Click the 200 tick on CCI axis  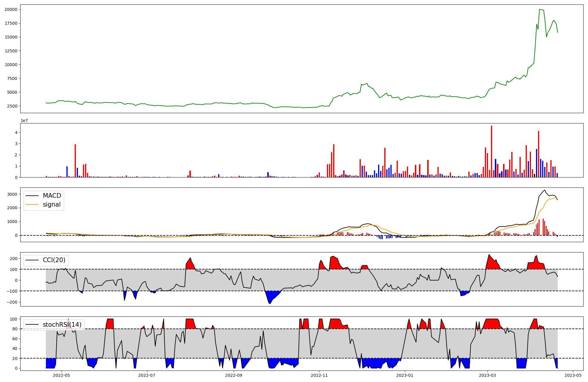click(14, 259)
